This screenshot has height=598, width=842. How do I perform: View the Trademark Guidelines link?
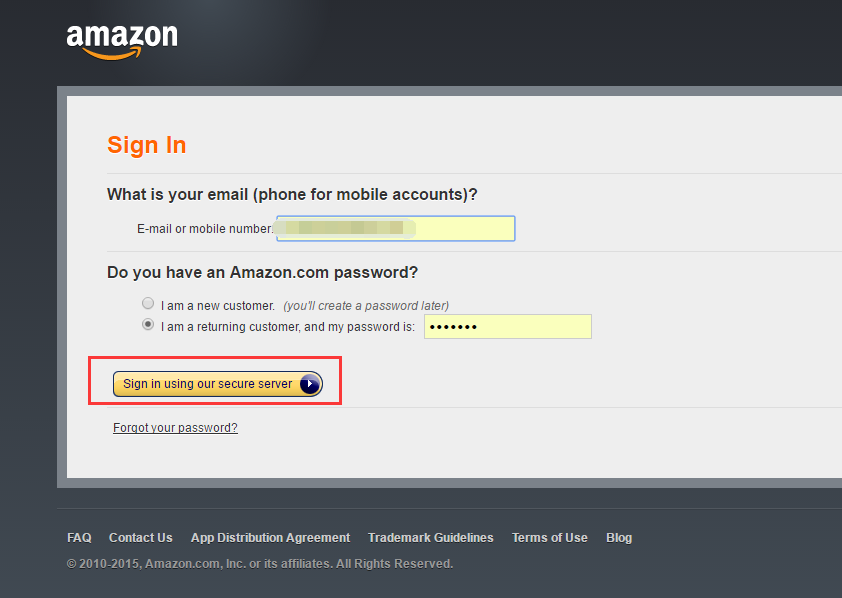[430, 538]
